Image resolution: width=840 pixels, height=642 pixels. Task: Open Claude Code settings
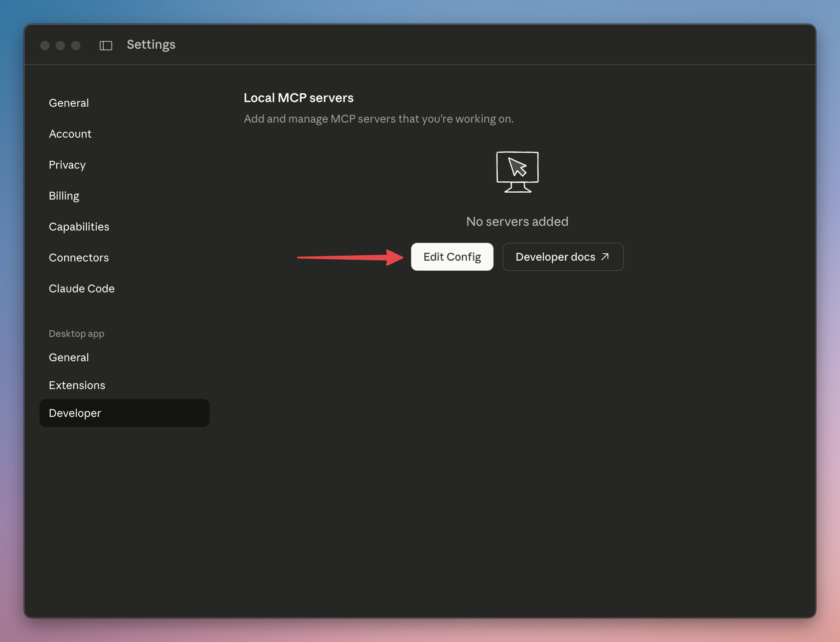pos(82,289)
